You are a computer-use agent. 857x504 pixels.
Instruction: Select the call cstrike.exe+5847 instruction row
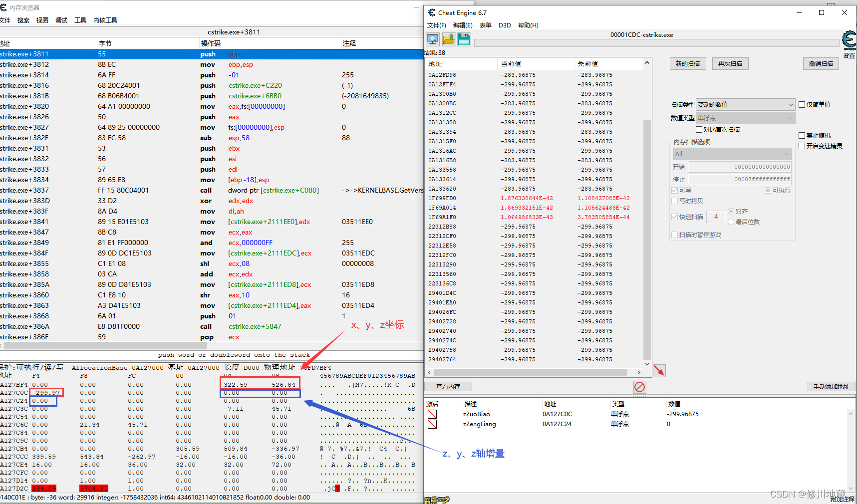point(212,326)
